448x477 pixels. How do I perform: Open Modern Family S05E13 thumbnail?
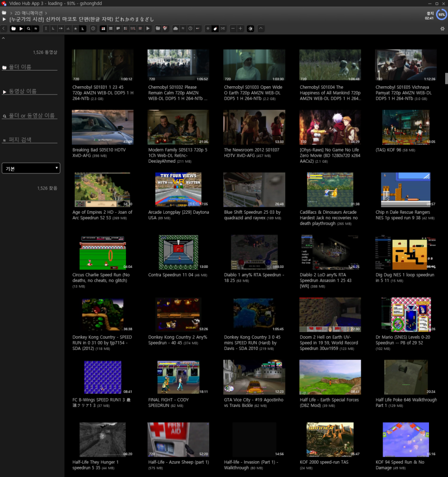[179, 127]
